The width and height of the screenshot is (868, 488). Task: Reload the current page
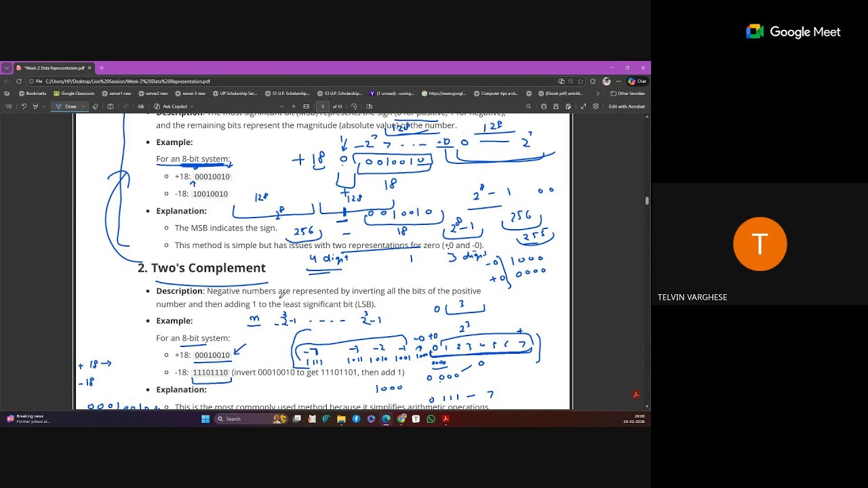click(19, 81)
